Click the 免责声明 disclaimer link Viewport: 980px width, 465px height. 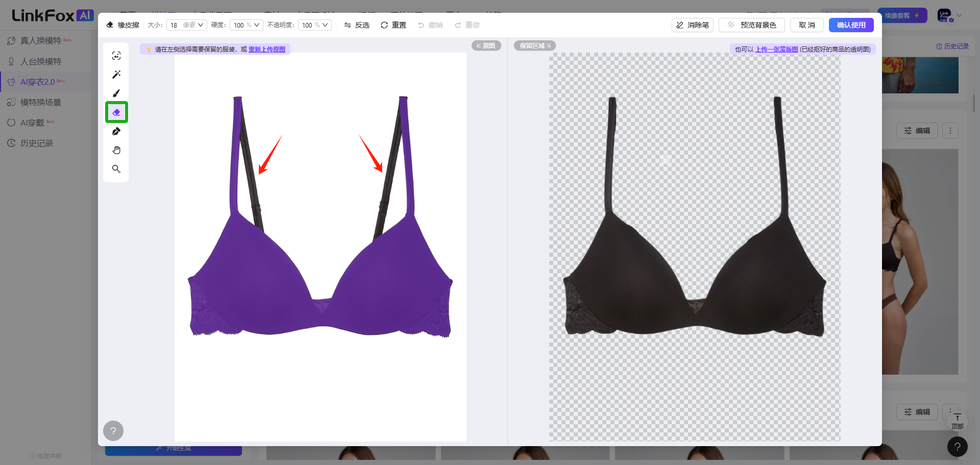coord(46,456)
